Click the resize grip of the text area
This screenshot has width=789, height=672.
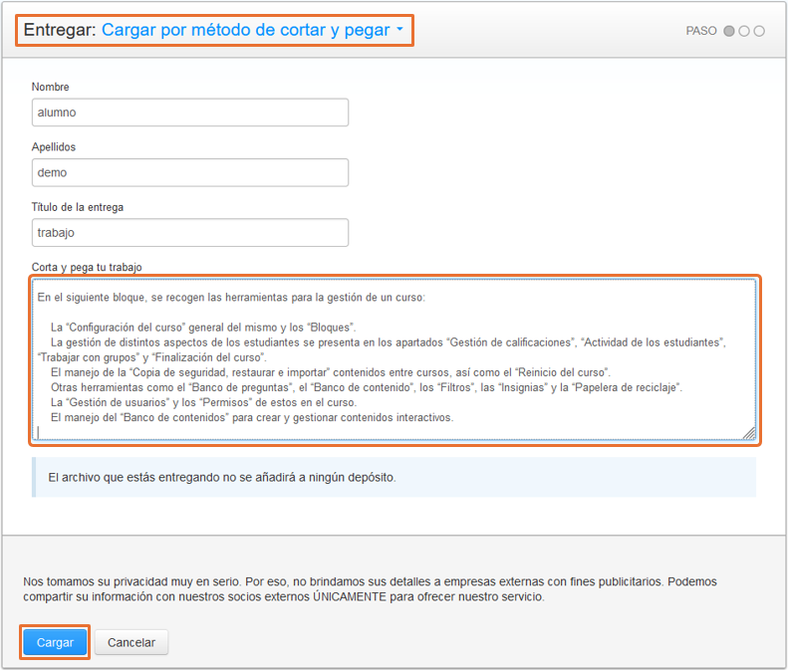coord(749,433)
